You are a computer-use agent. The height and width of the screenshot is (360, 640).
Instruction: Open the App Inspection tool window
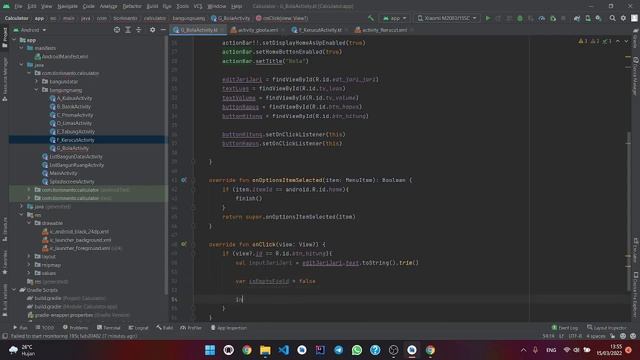pyautogui.click(x=229, y=328)
